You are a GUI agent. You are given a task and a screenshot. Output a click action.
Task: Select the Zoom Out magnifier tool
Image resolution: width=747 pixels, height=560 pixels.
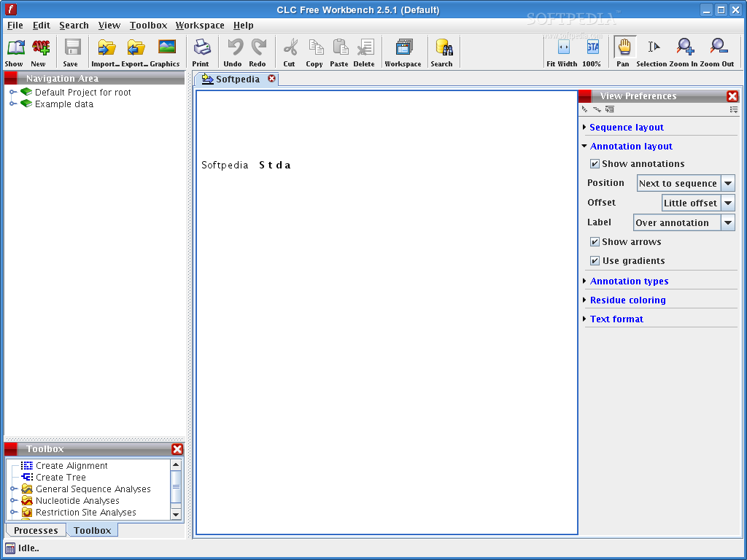(x=719, y=47)
